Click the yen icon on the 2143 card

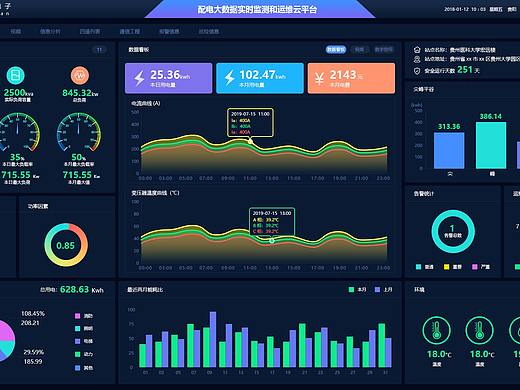click(x=319, y=79)
